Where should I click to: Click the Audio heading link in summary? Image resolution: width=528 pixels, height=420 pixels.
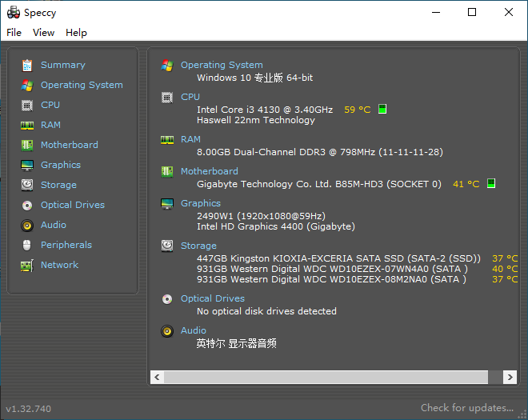click(x=194, y=330)
